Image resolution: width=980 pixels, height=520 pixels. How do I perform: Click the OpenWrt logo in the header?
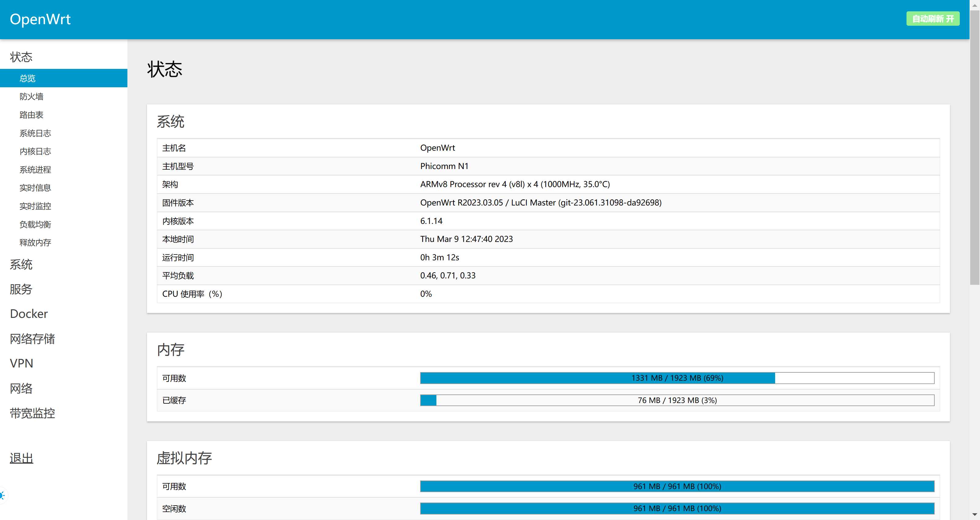coord(40,19)
